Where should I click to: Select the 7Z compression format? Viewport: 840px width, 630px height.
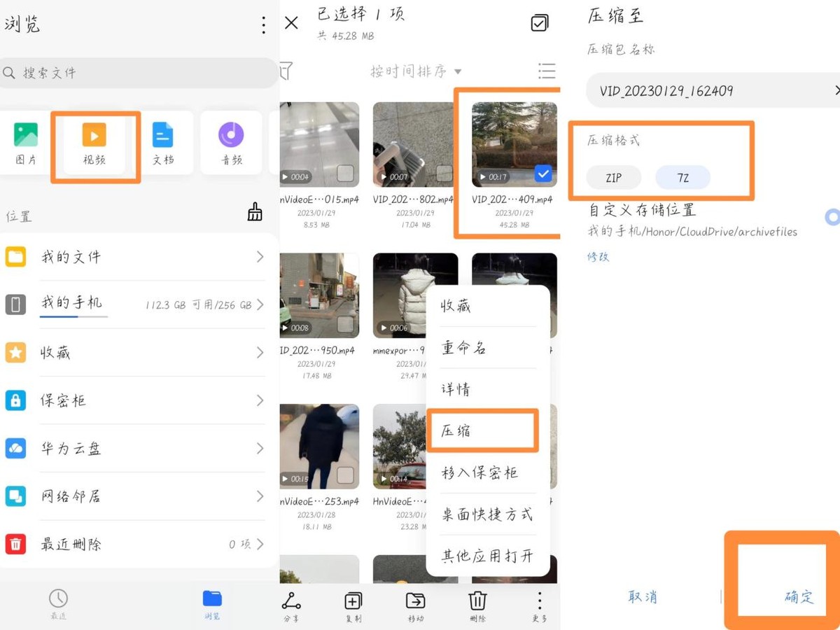682,177
